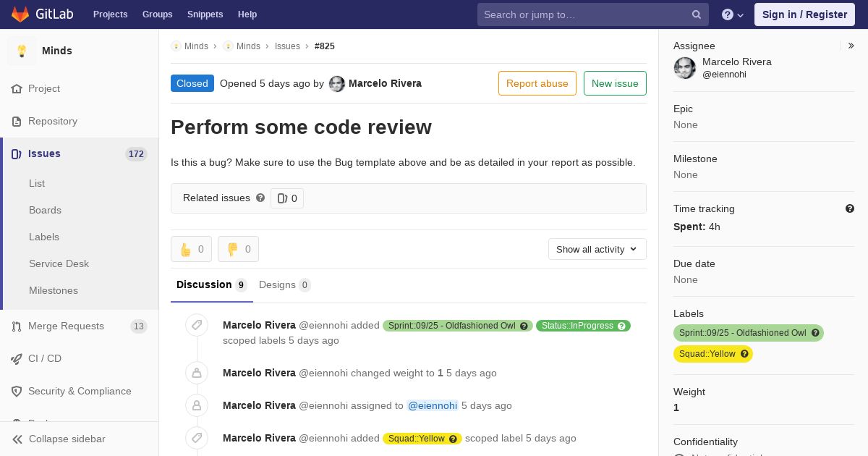Screen dimensions: 868x456
Task: Collapse right sidebar with double arrow
Action: (x=851, y=46)
